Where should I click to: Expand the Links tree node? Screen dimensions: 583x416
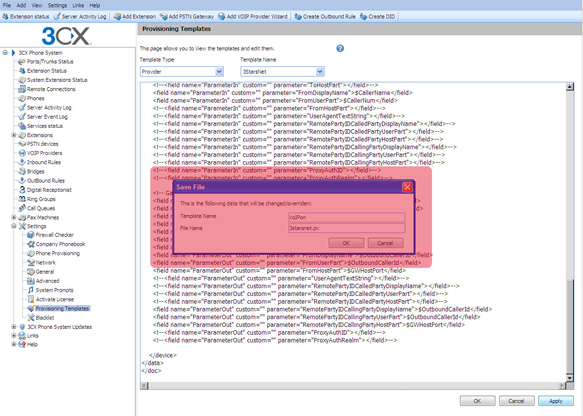(14, 335)
